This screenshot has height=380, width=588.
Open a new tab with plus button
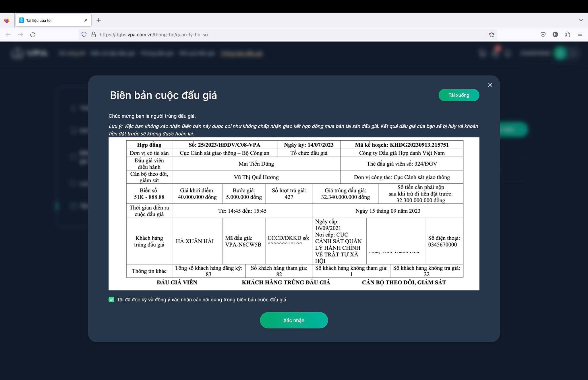pyautogui.click(x=98, y=20)
